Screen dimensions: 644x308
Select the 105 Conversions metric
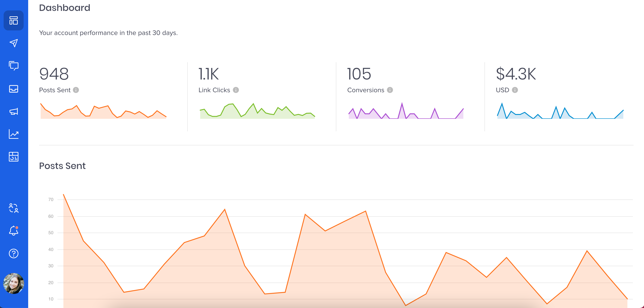point(359,74)
